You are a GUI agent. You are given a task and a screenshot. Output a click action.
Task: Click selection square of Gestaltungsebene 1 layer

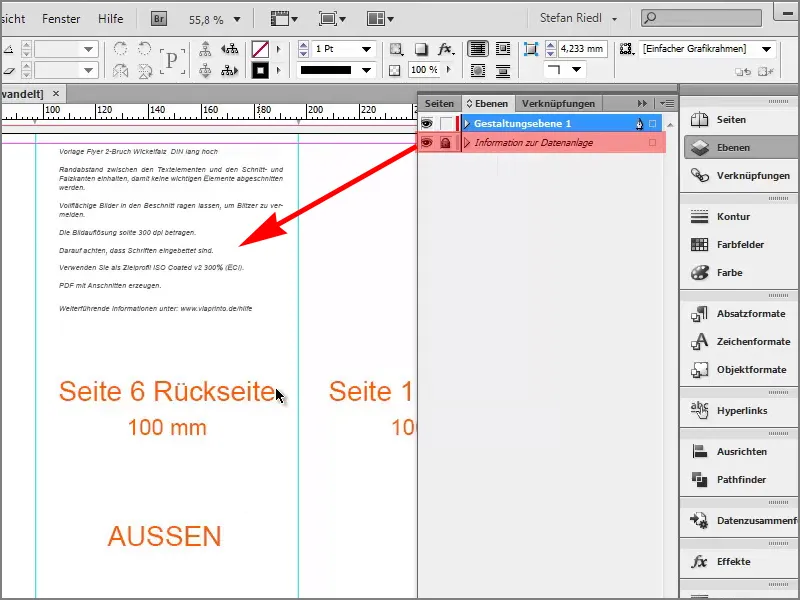pos(653,123)
